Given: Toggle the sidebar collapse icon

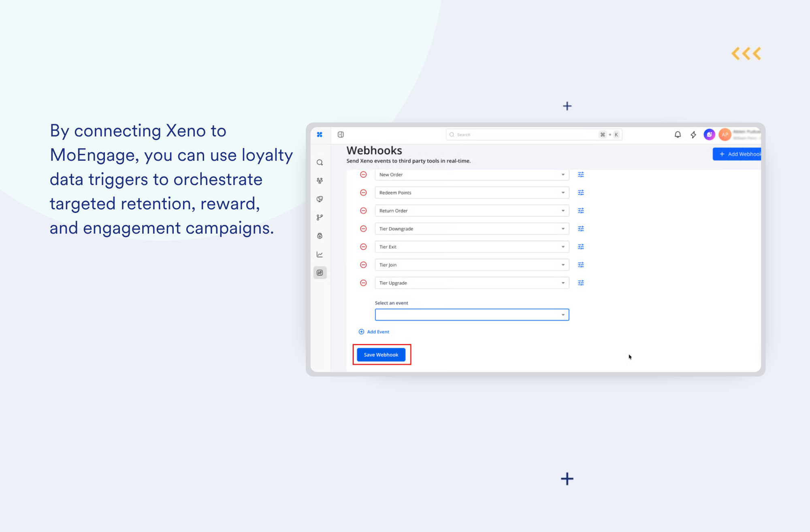Looking at the screenshot, I should pos(341,134).
